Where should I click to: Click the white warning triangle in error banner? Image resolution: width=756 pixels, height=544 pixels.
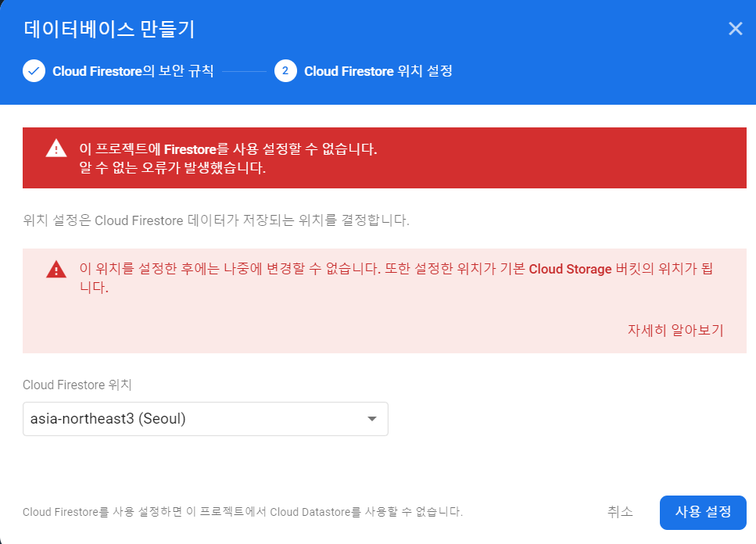(56, 149)
